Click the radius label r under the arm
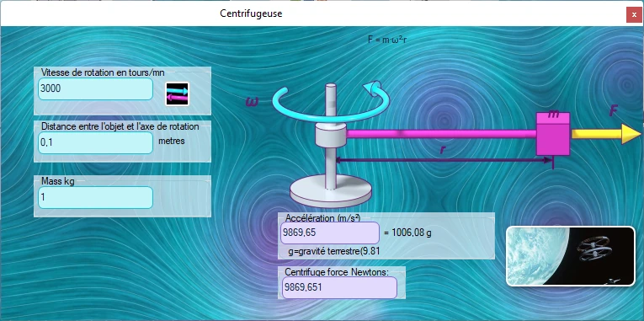 (x=442, y=150)
